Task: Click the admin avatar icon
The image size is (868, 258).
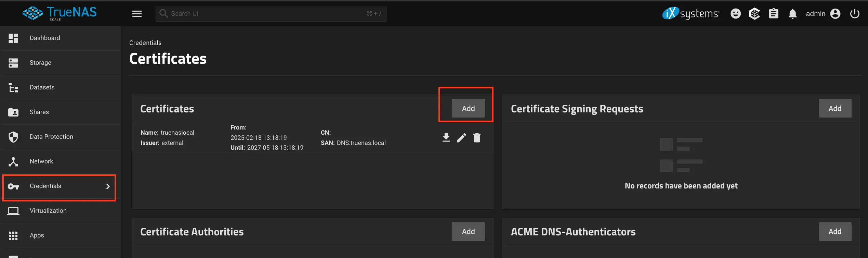Action: (x=835, y=14)
